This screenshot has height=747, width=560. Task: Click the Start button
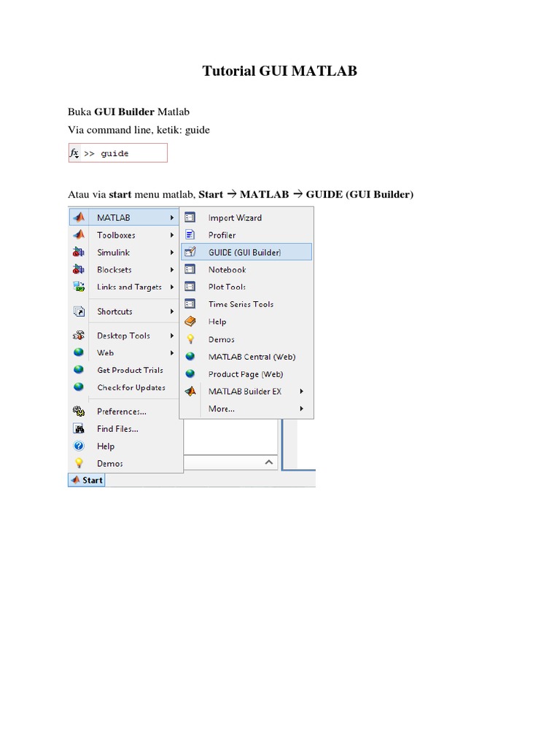[87, 480]
